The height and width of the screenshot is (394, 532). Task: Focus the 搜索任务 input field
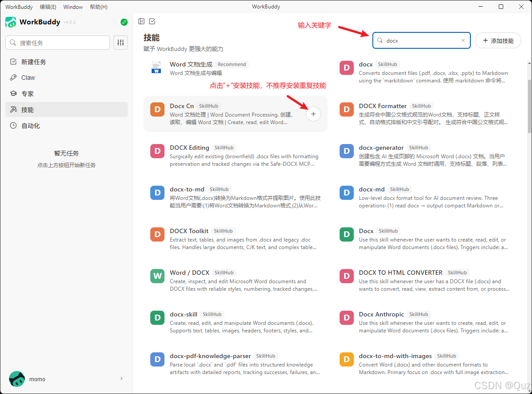58,43
